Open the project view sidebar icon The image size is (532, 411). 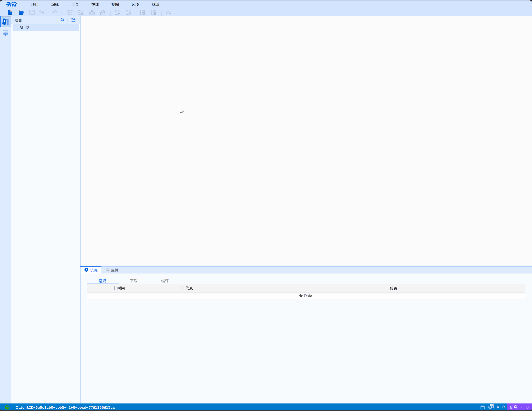[6, 22]
